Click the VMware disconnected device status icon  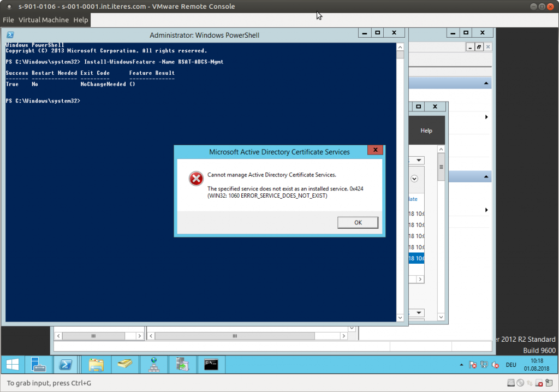pos(539,383)
